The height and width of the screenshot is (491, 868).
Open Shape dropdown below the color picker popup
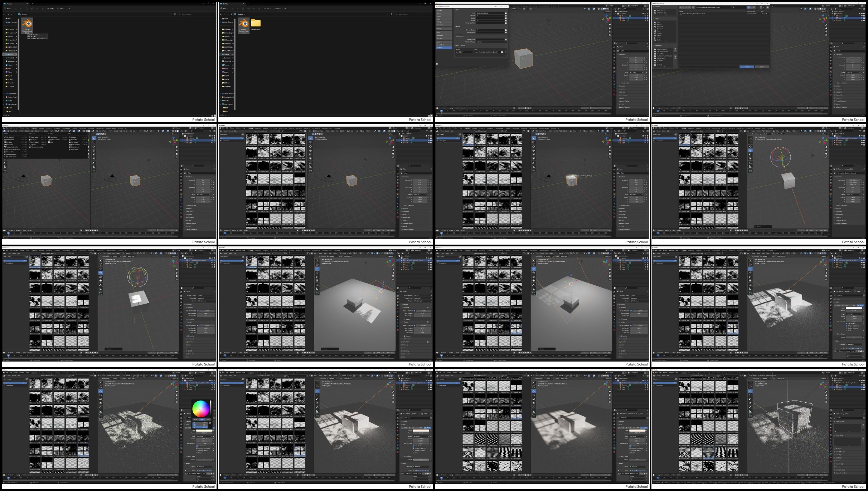204,436
